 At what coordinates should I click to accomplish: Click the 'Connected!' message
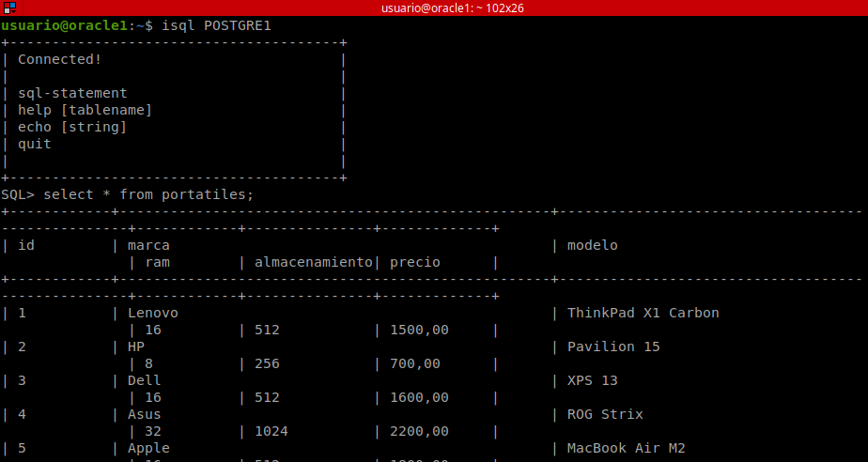60,60
